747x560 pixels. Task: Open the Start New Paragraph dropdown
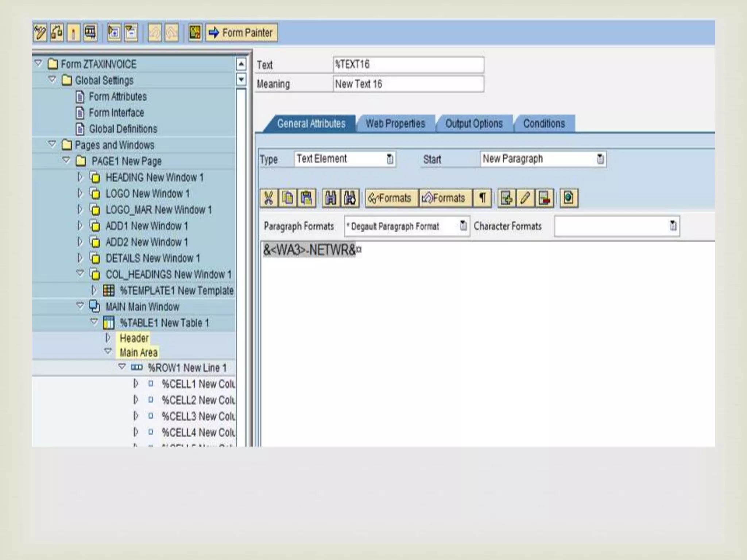[x=600, y=159]
